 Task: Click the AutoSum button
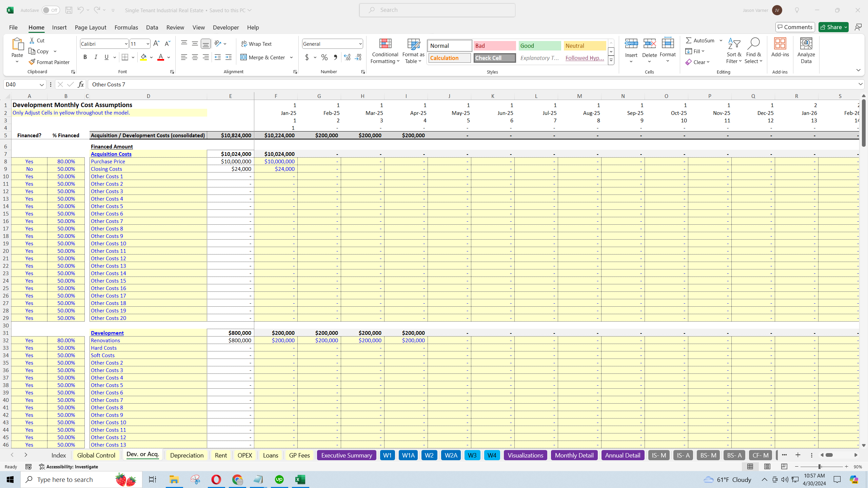700,40
